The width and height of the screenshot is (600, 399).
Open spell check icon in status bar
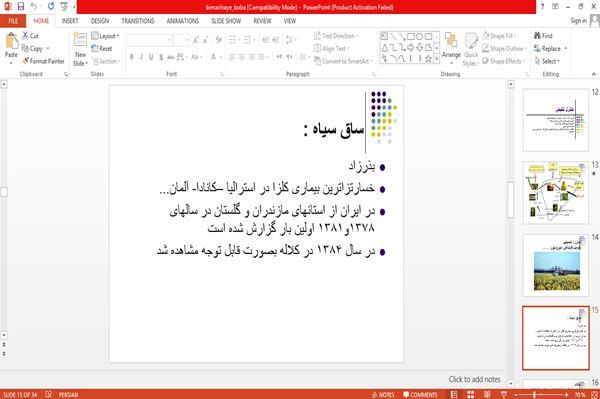click(49, 394)
